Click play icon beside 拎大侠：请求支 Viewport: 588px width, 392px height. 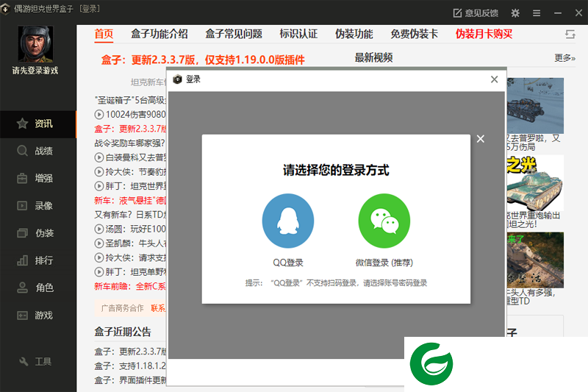click(99, 257)
